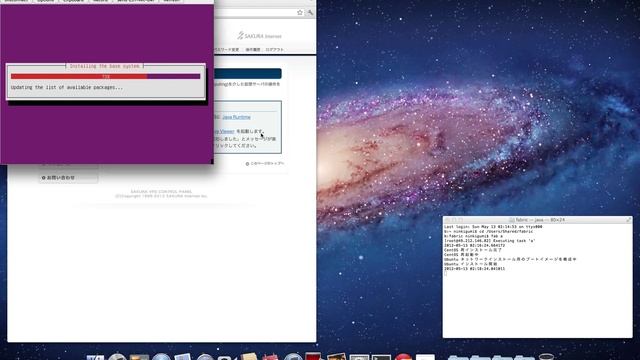The height and width of the screenshot is (360, 640).
Task: Click 'CentOS 再起動中' line in Terminal
Action: tap(461, 255)
